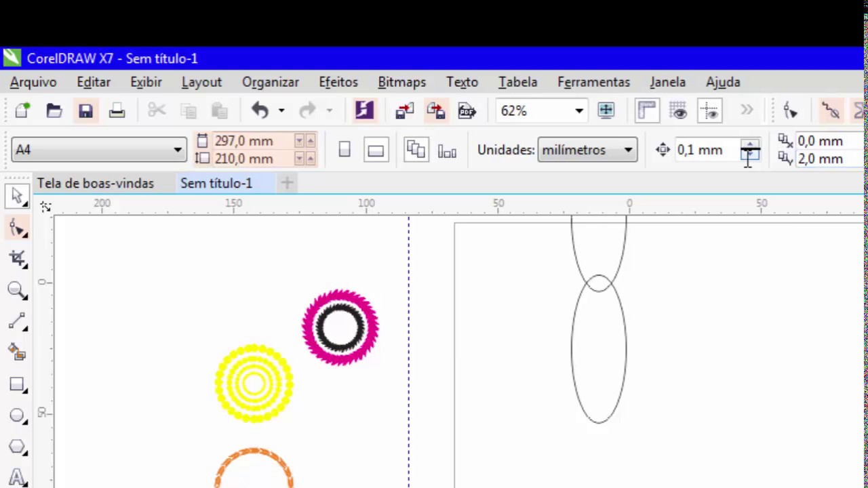Click the nudge offset 0,1 mm field
Image resolution: width=868 pixels, height=488 pixels.
[x=707, y=150]
